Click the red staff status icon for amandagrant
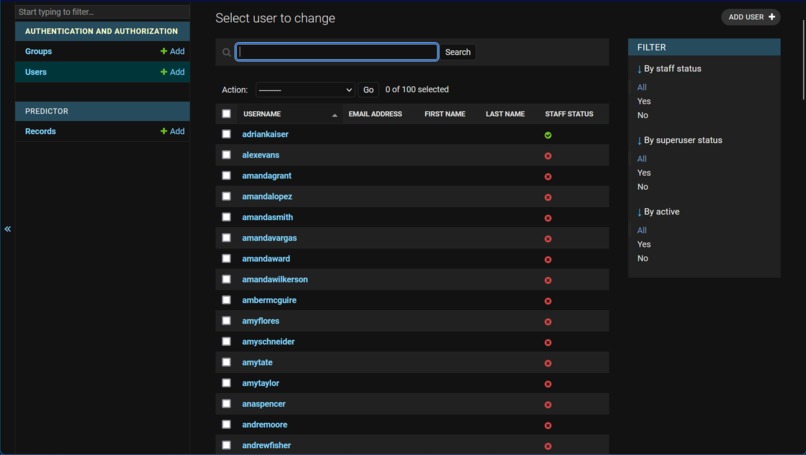Screen dimensions: 806x455 pos(548,176)
